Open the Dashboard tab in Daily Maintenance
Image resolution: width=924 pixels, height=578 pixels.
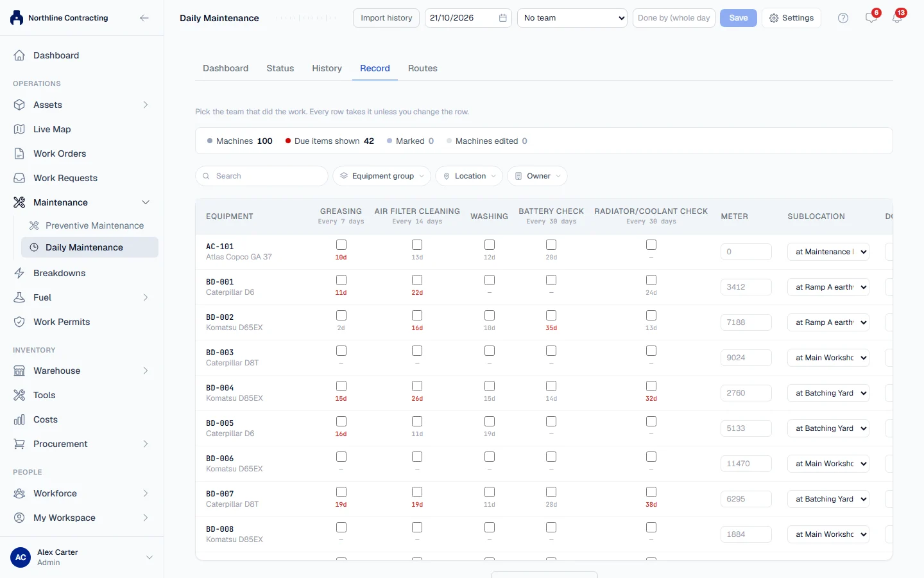tap(226, 68)
